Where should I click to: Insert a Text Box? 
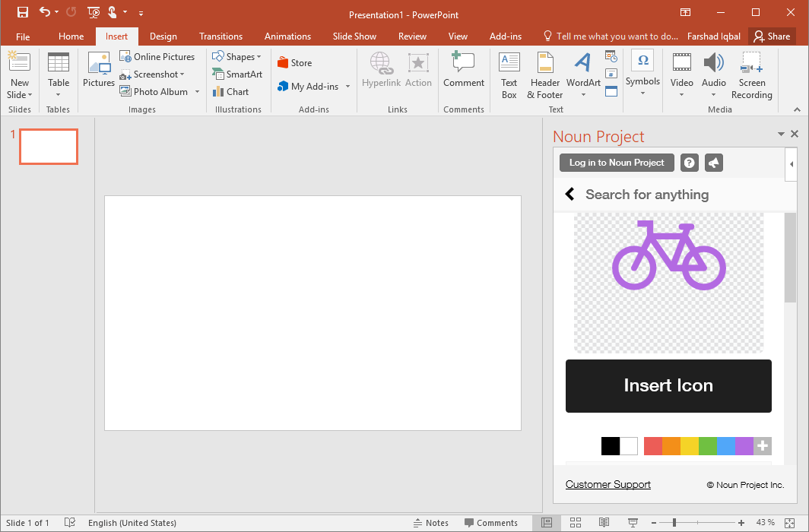509,76
